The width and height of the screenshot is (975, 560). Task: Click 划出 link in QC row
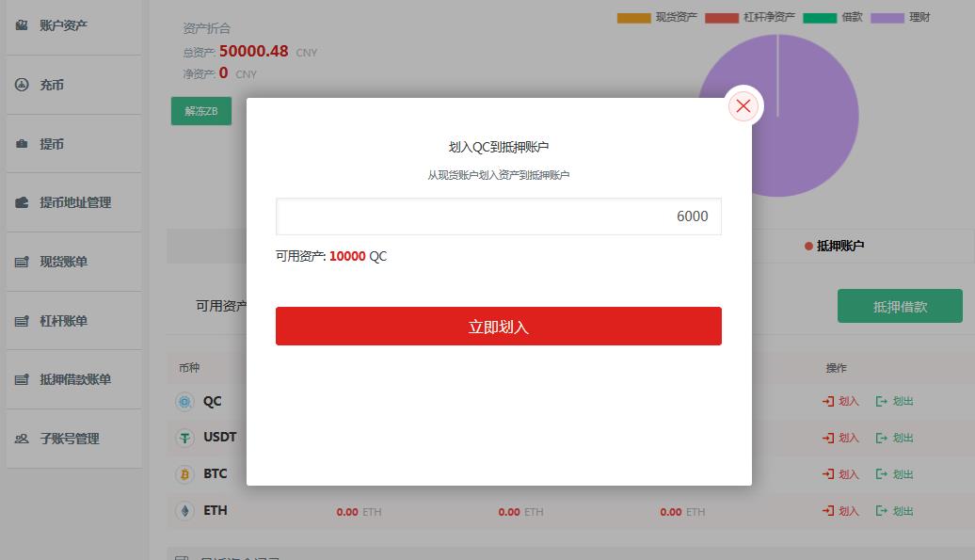pos(894,402)
